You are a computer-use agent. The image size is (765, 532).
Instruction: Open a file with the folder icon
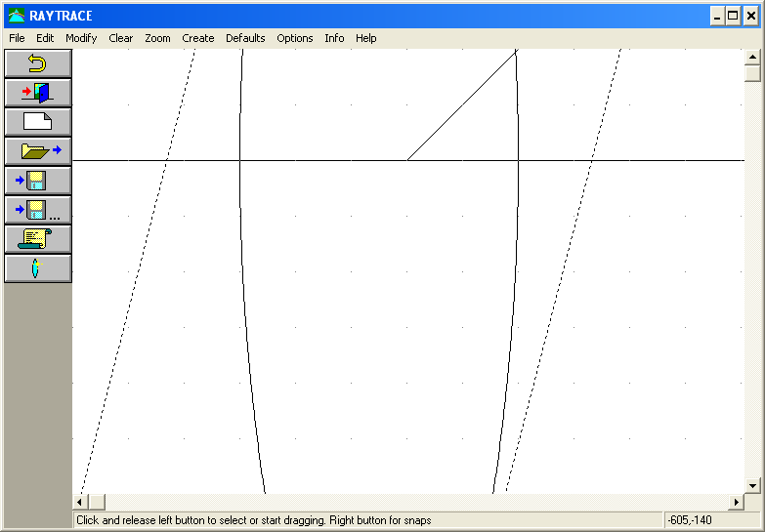point(37,151)
